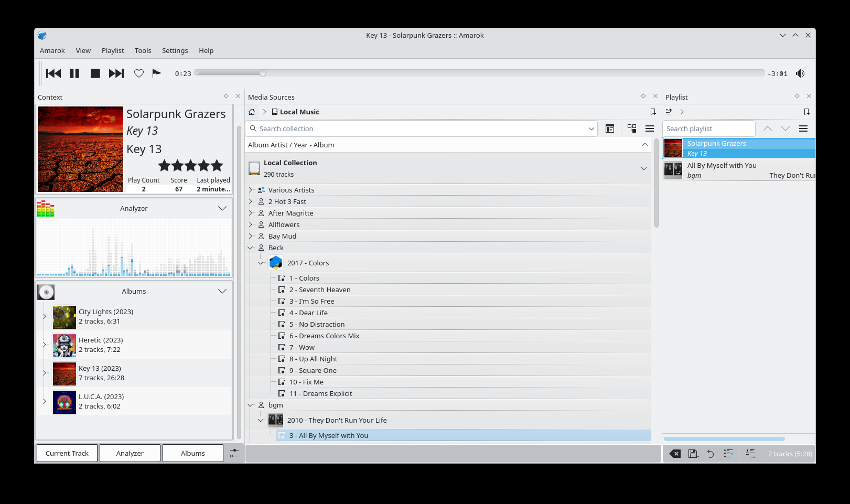Open the context applets configuration icon
The width and height of the screenshot is (850, 504).
click(x=234, y=453)
